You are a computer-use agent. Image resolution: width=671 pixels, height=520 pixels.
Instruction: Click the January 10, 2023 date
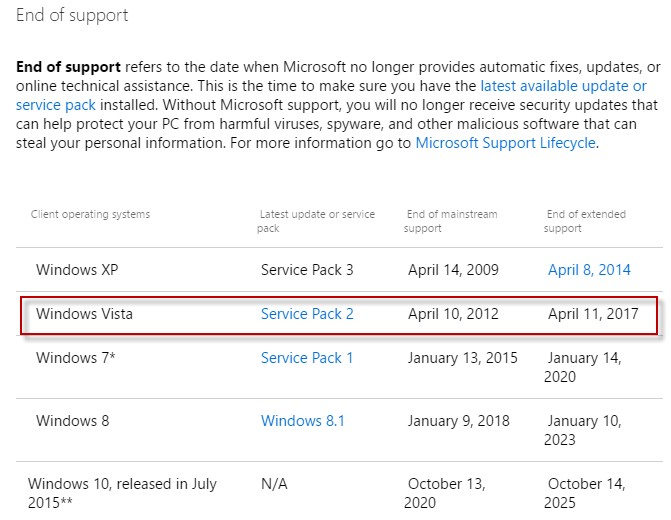click(x=583, y=430)
